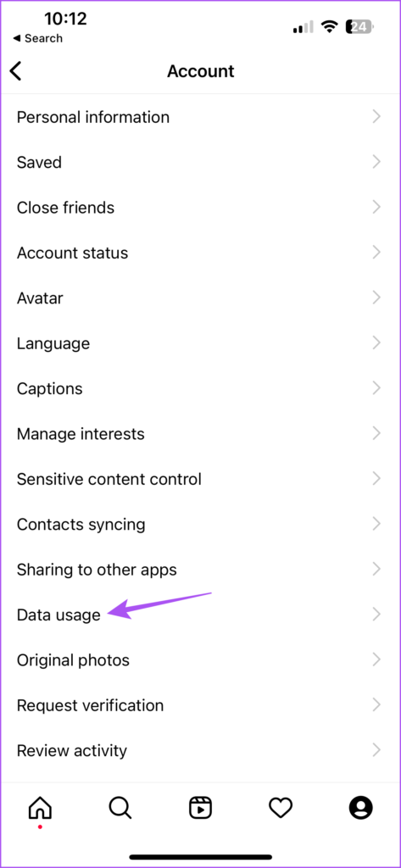The width and height of the screenshot is (401, 868).
Task: Open the Home feed icon
Action: (x=40, y=808)
